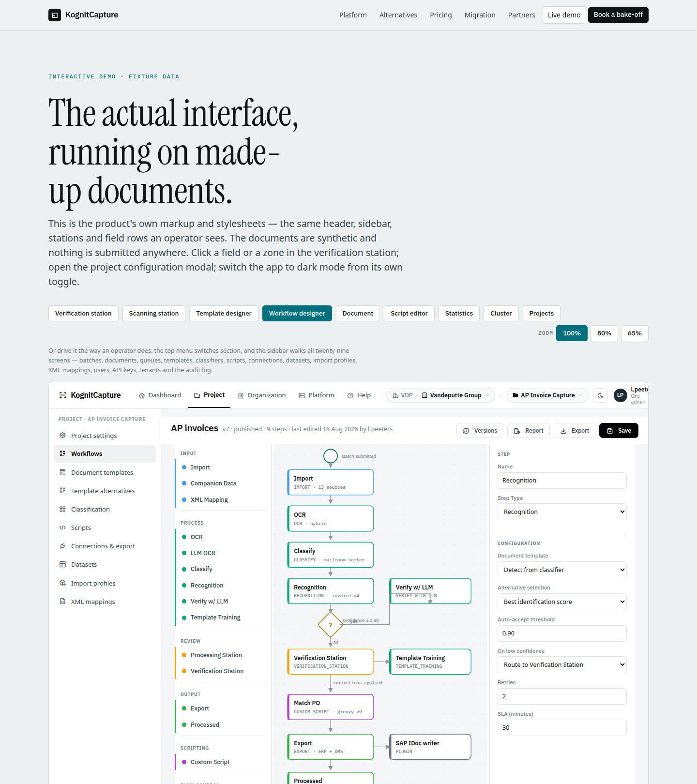Click the Dashboard home icon
Screen dimensions: 697x784
tap(142, 395)
